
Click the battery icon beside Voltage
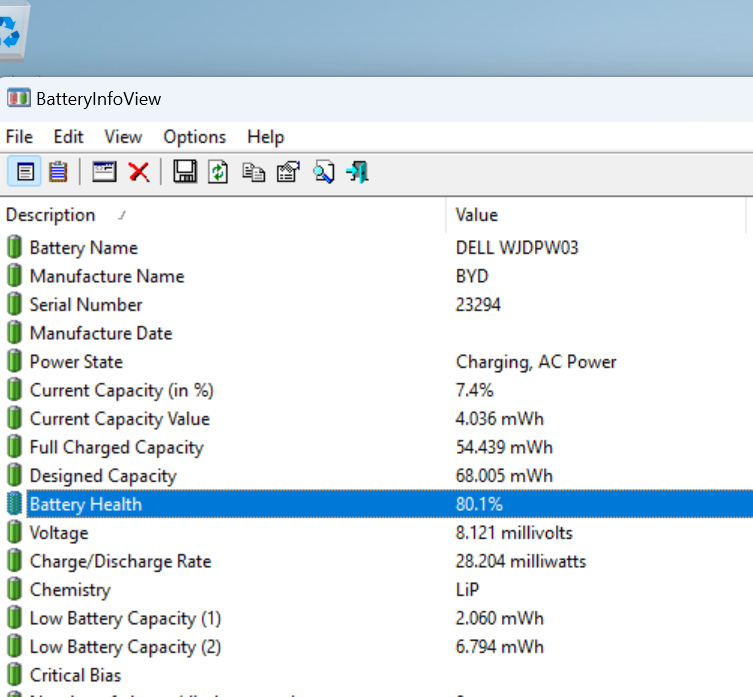click(14, 532)
